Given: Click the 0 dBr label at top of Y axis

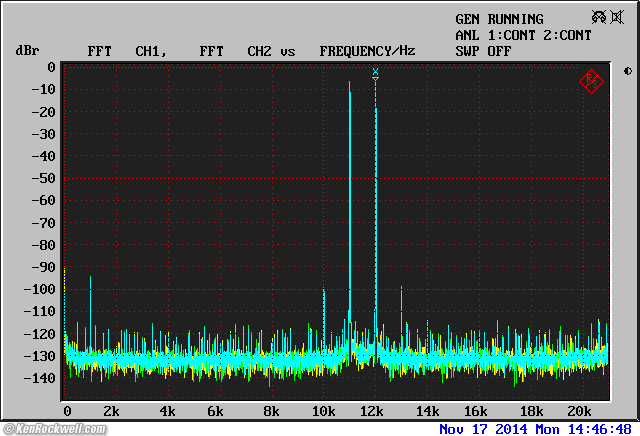Looking at the screenshot, I should [x=51, y=67].
